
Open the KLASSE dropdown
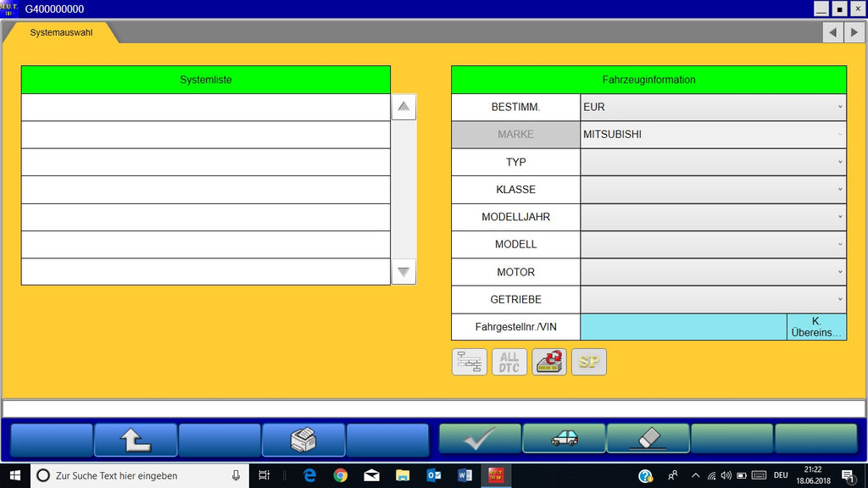(713, 189)
